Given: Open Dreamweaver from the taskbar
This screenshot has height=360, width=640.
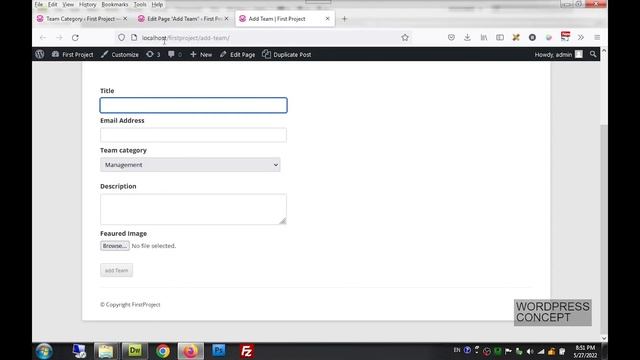Looking at the screenshot, I should [x=135, y=351].
